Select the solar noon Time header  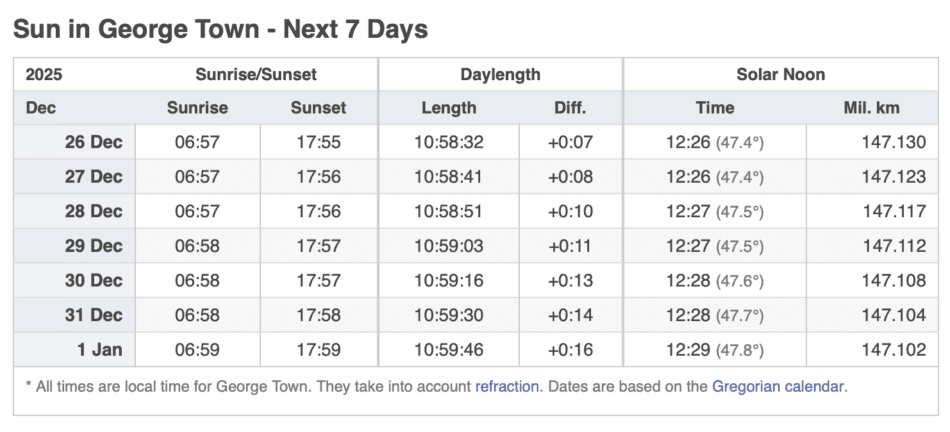tap(714, 108)
